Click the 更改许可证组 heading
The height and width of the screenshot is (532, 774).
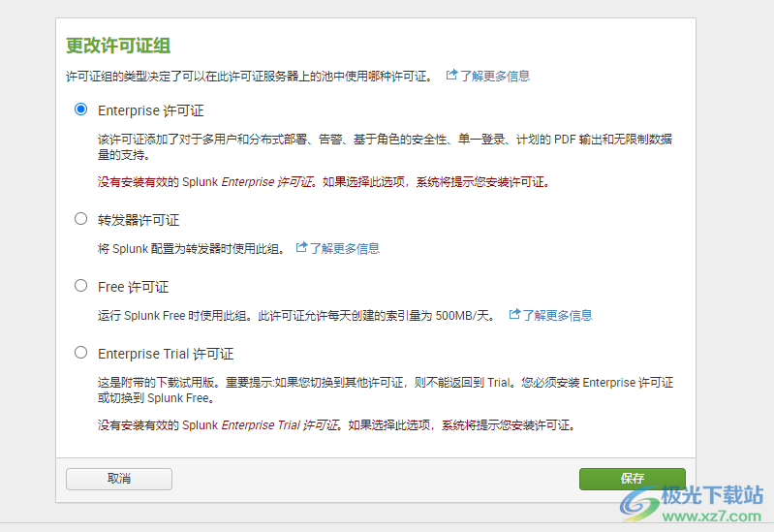pyautogui.click(x=118, y=46)
